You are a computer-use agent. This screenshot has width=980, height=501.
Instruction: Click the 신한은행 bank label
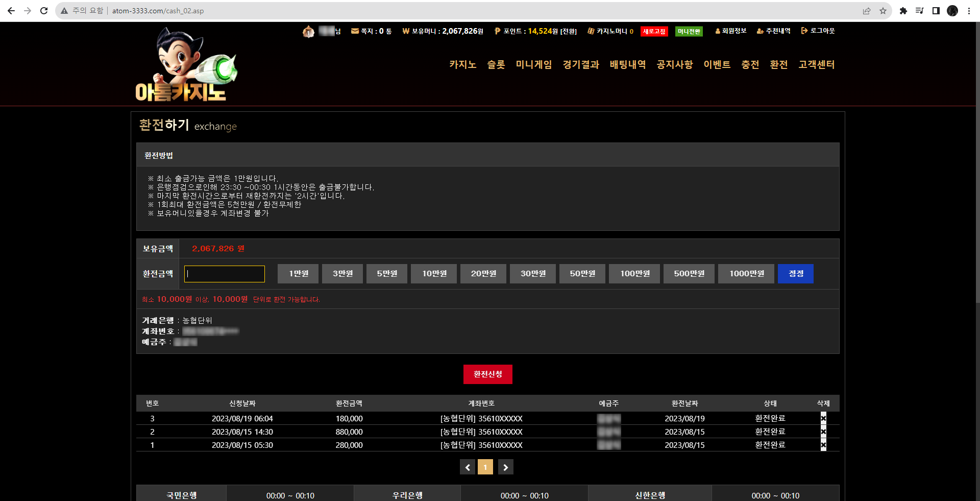point(650,495)
